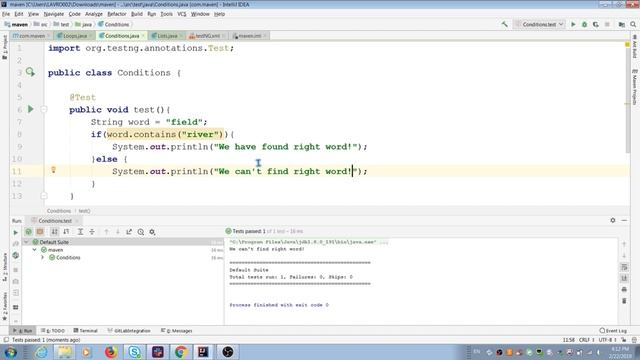Click the run test gutter arrow beside line 6
640x360 pixels.
[31, 109]
